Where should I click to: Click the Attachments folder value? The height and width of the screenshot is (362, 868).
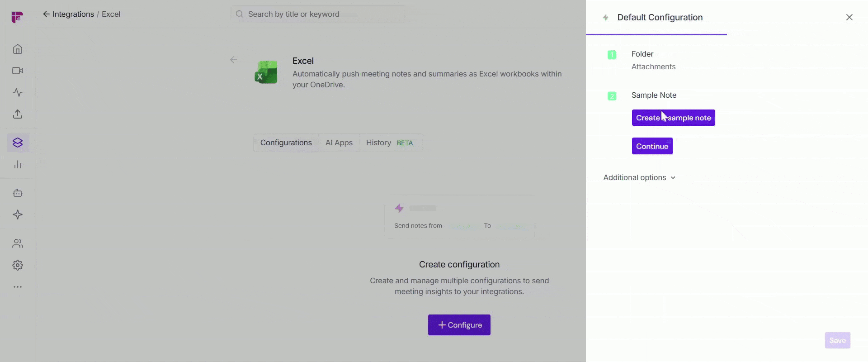click(654, 67)
